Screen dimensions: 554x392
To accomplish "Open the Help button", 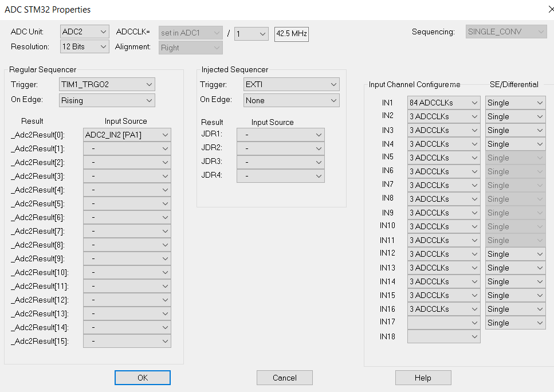I will pos(423,378).
